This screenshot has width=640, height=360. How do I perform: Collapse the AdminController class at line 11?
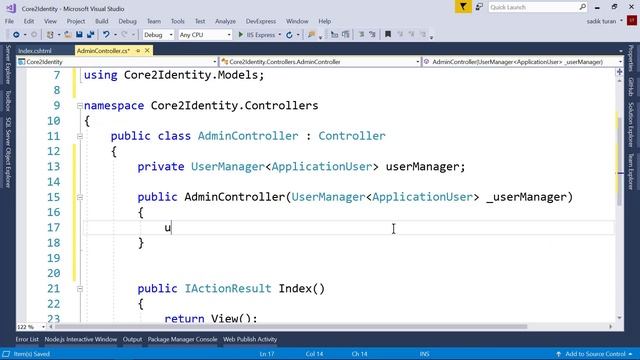[80, 136]
